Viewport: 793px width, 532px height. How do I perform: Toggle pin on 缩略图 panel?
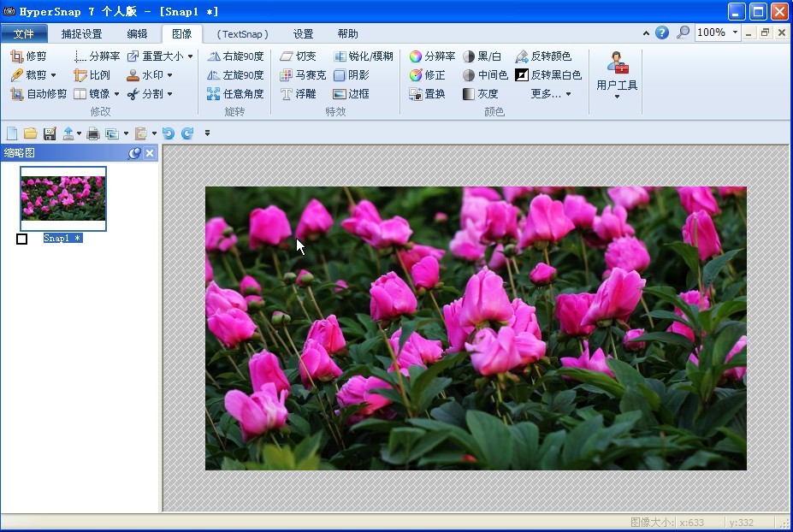(x=134, y=153)
